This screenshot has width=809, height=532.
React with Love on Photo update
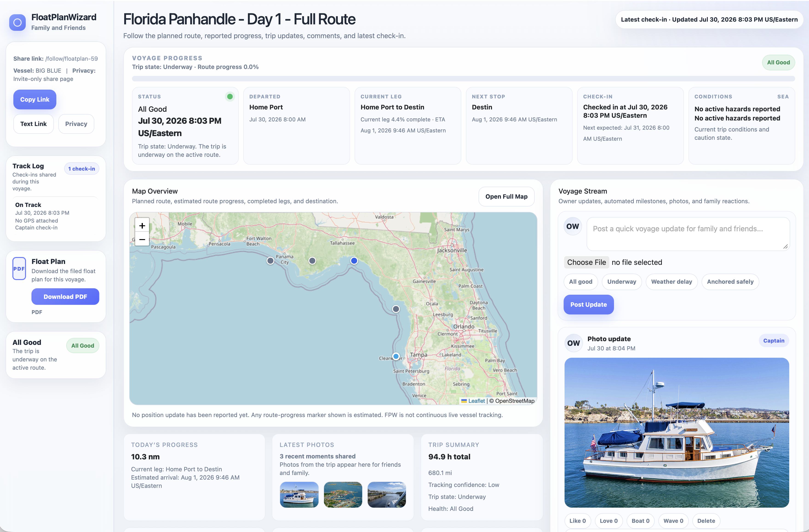(x=608, y=521)
